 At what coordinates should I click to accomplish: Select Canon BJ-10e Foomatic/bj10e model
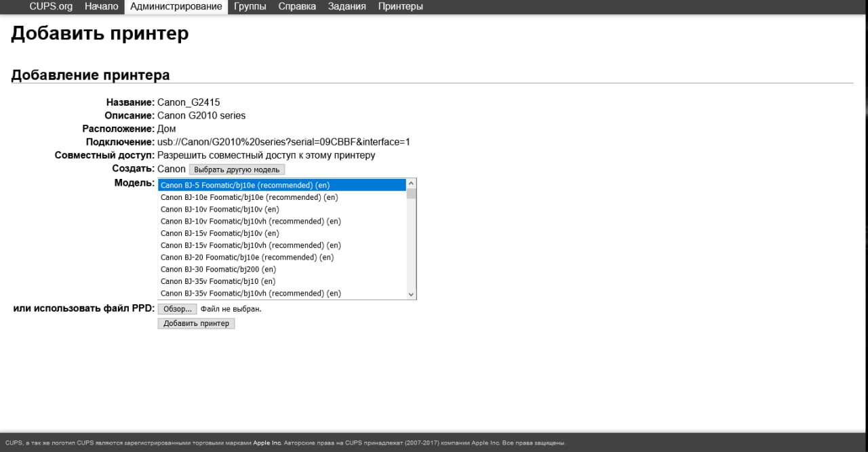281,197
